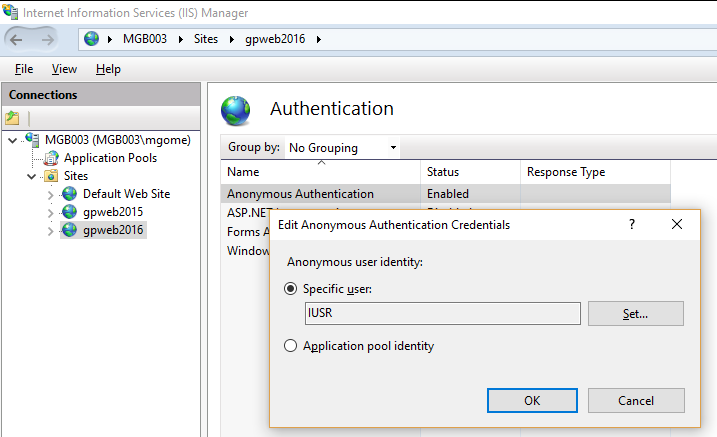Select the Application pool identity option

pos(290,346)
